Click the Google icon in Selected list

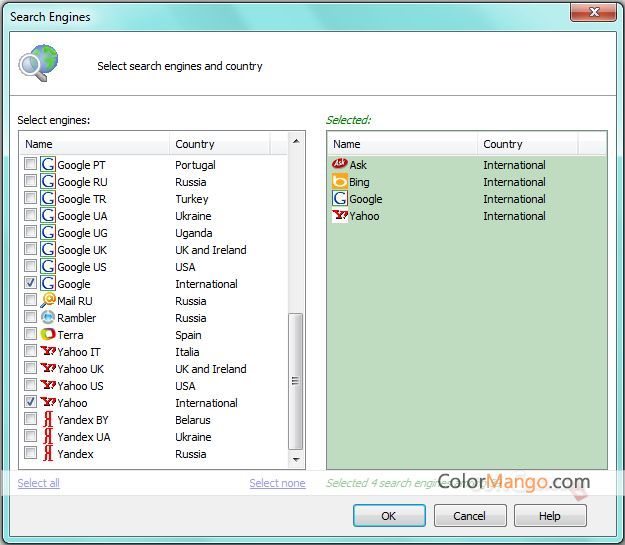[339, 199]
